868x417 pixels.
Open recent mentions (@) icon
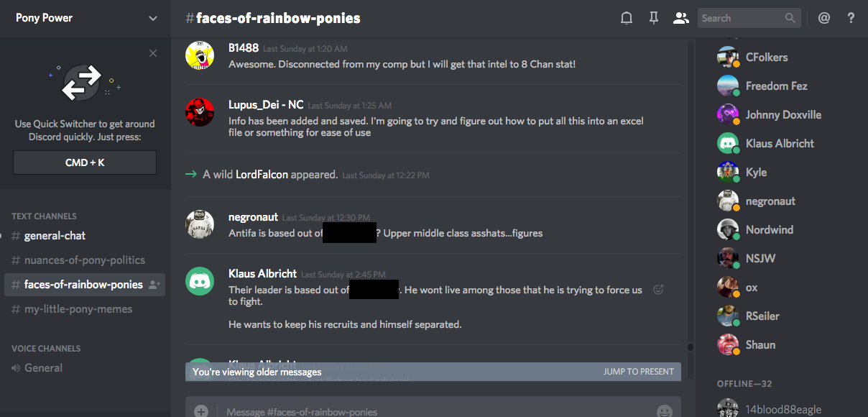[824, 18]
